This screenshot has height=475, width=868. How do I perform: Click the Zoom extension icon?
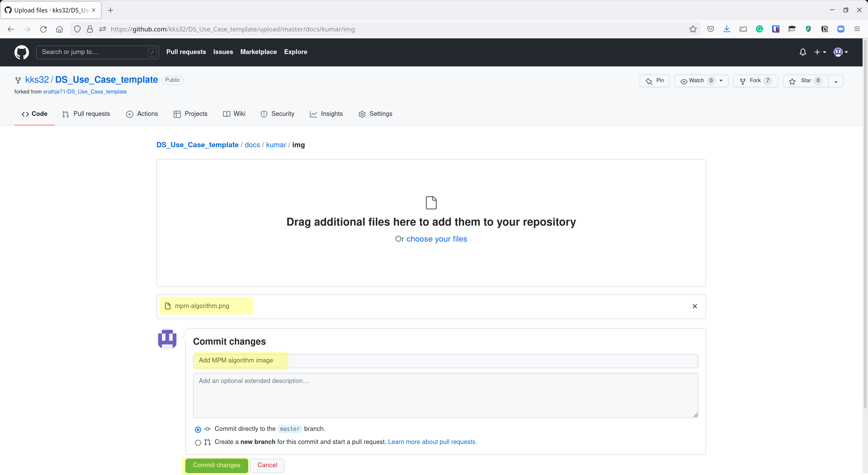tap(840, 29)
